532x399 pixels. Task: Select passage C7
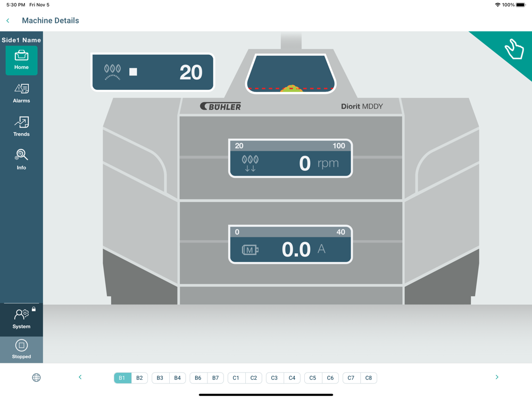[351, 378]
